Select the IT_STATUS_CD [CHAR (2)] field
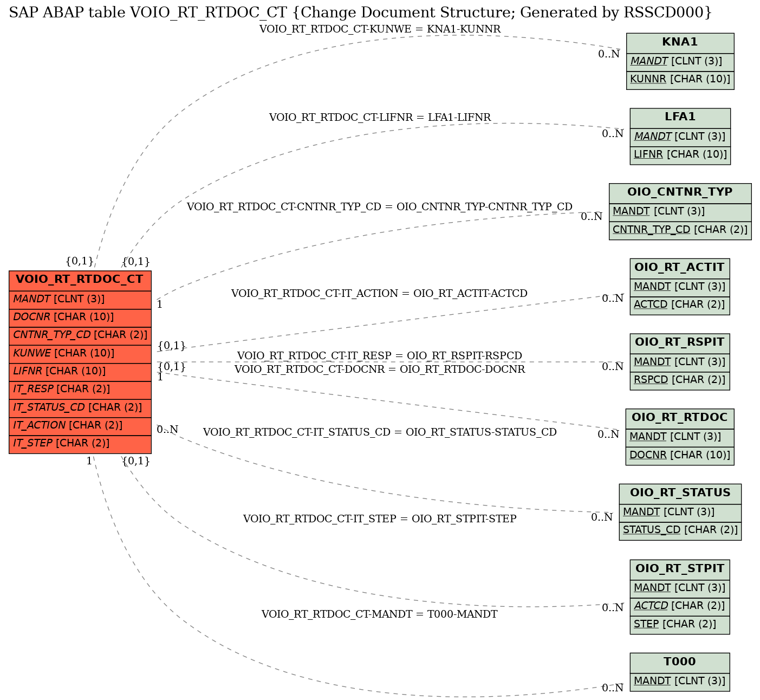This screenshot has height=700, width=760. pos(80,408)
